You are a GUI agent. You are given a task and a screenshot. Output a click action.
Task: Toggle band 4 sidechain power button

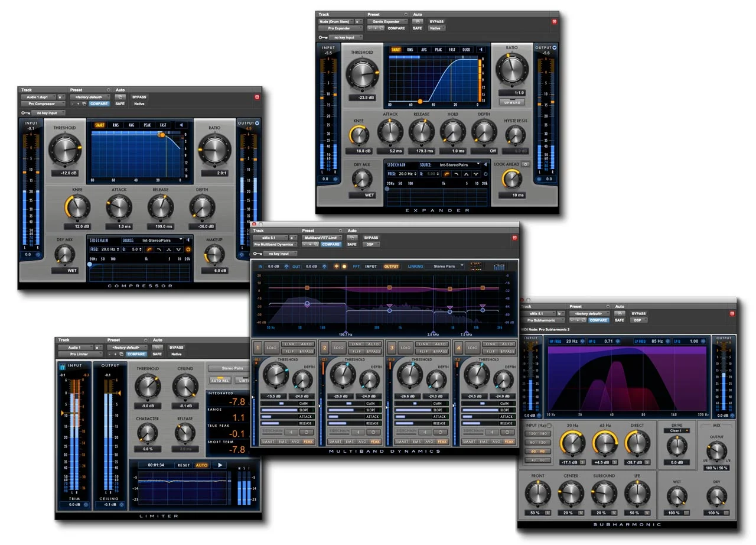point(508,432)
